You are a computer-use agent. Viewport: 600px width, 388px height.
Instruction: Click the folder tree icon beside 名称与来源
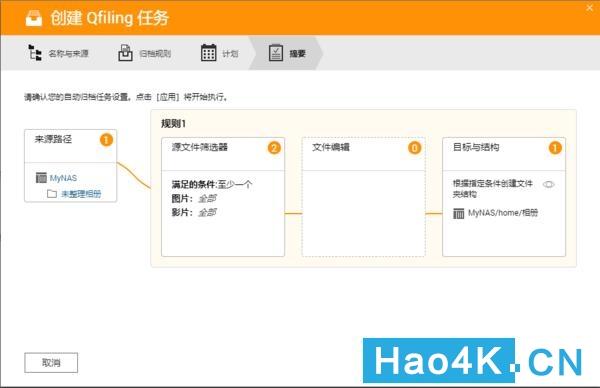click(x=35, y=53)
